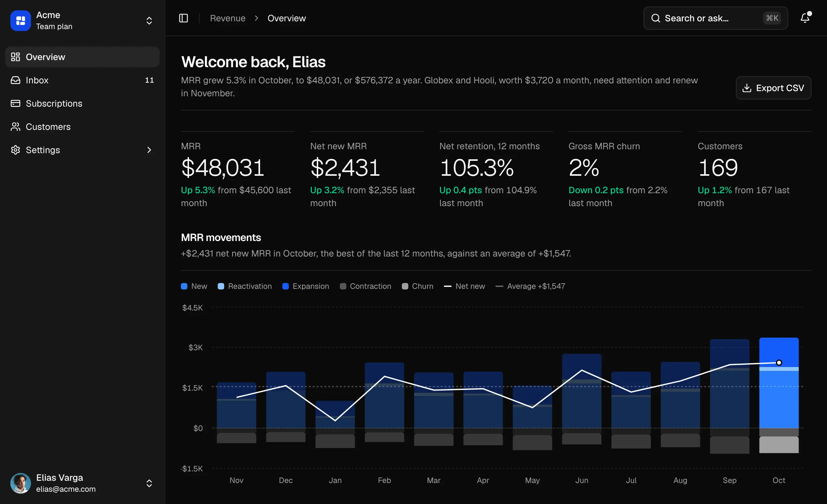Open notifications bell icon
This screenshot has height=504, width=827.
point(805,18)
